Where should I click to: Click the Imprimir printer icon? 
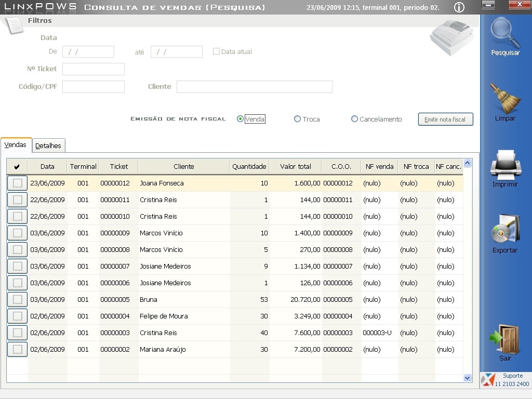pyautogui.click(x=505, y=165)
